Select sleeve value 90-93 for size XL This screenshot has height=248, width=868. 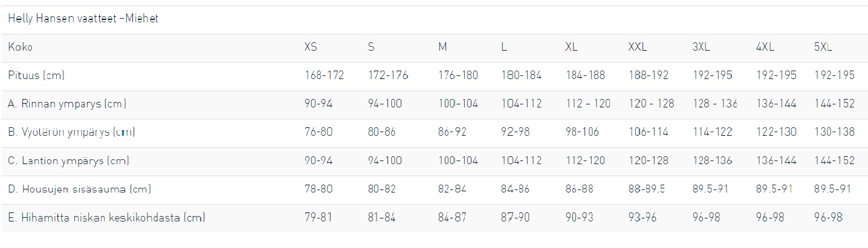580,217
